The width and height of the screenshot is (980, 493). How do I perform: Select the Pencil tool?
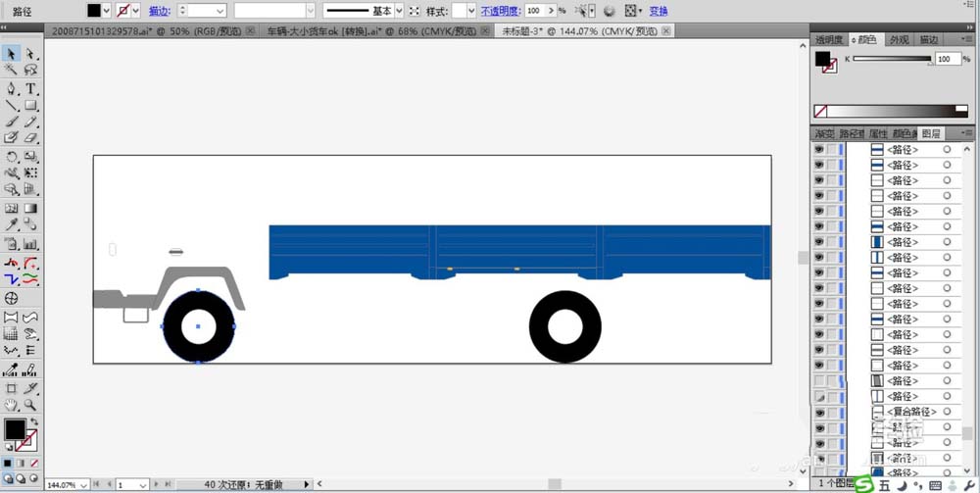(30, 122)
